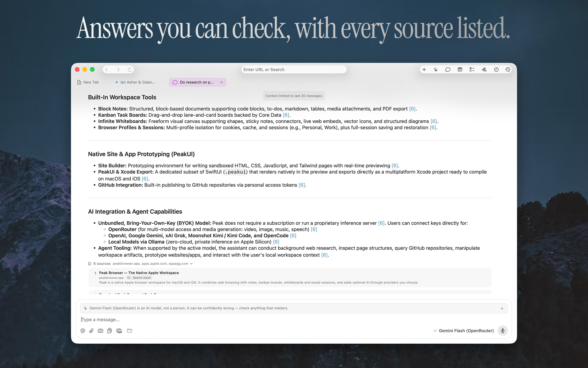Attach a file with the paperclip icon

[x=91, y=331]
